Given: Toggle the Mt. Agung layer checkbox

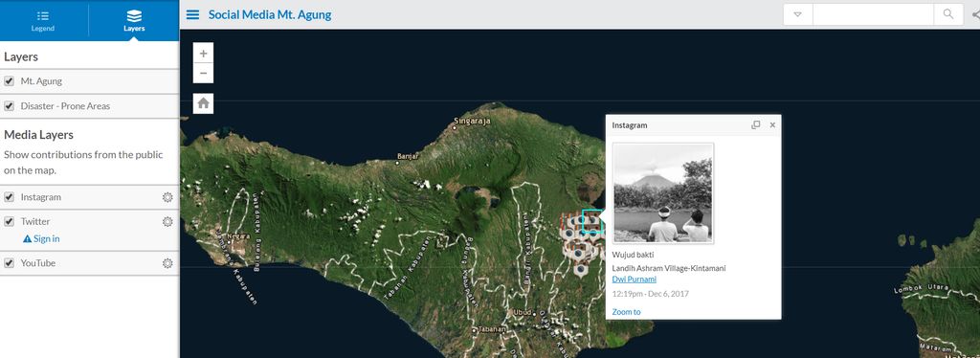Looking at the screenshot, I should tap(9, 81).
